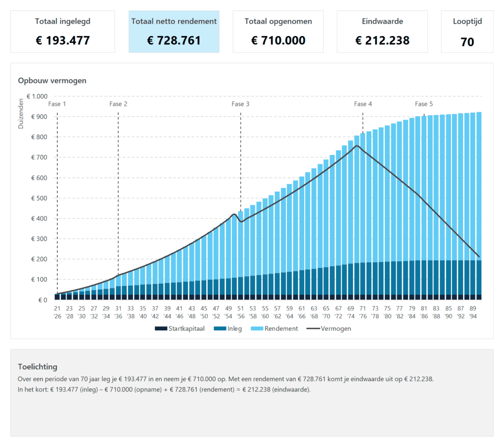Click the Opbouw vermogen chart title
Image resolution: width=504 pixels, height=447 pixels.
pos(52,80)
